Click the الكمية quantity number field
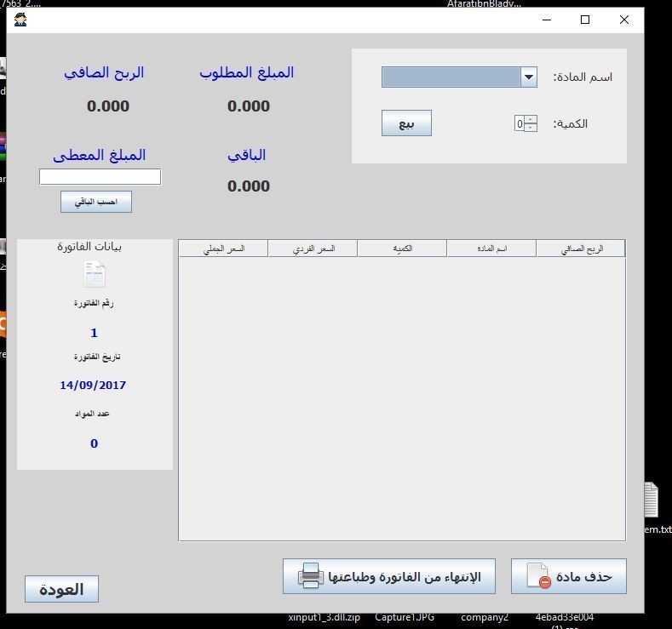672x629 pixels. (520, 123)
